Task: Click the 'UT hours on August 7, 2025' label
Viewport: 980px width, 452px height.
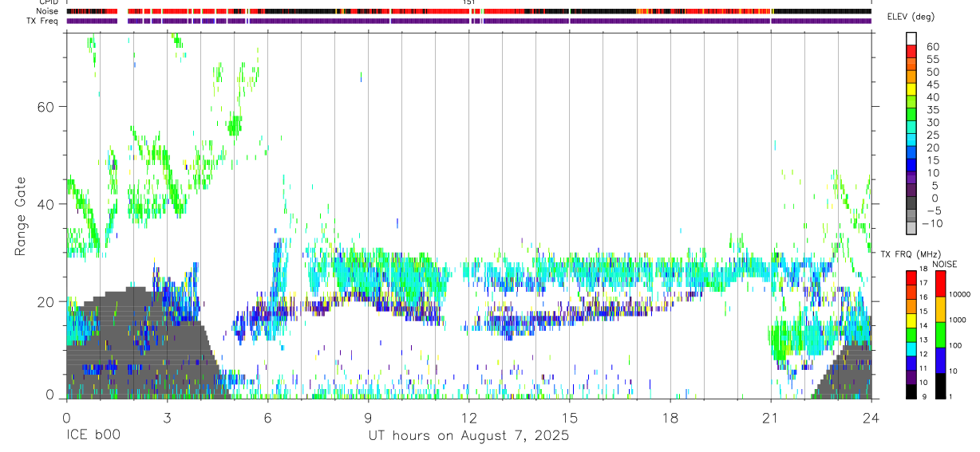Action: point(468,436)
